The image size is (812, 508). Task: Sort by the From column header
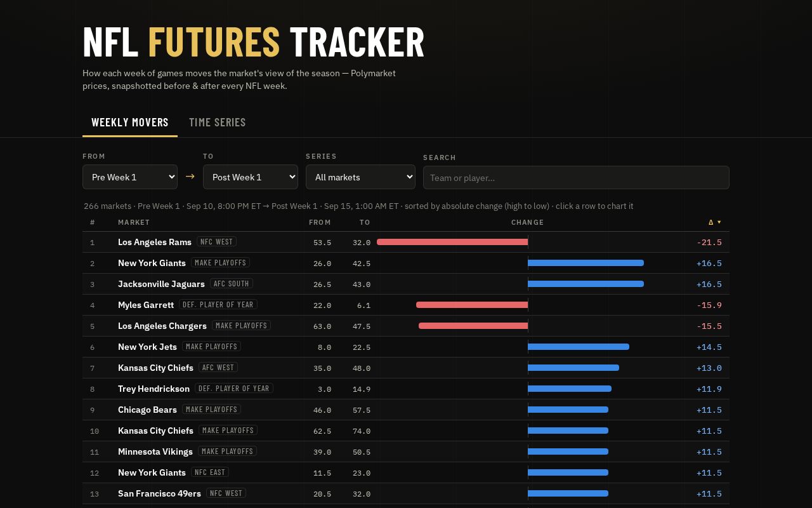coord(320,222)
